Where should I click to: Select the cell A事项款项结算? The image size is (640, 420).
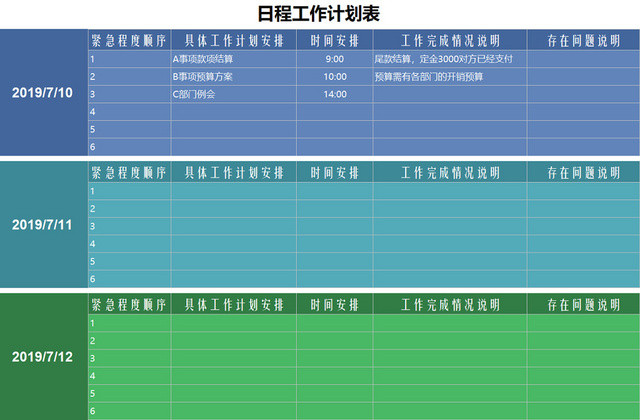pyautogui.click(x=233, y=59)
